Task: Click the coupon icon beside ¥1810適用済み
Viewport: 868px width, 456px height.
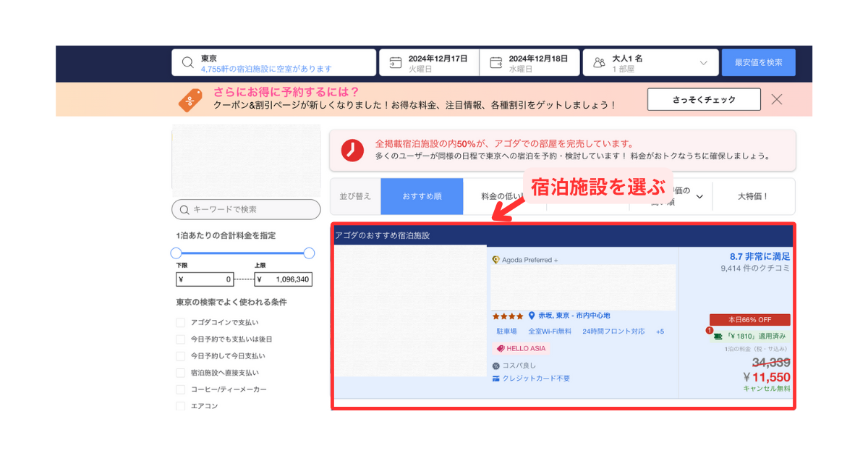Action: [718, 336]
